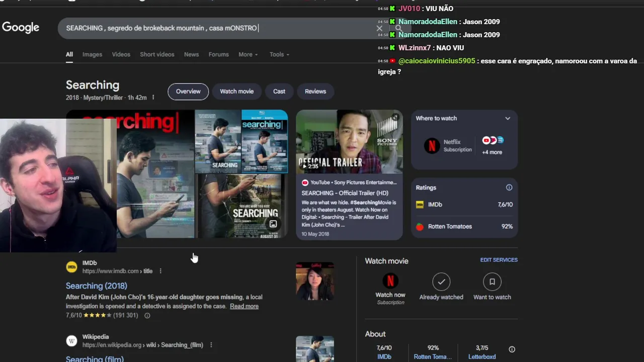Go to the News tab
The width and height of the screenshot is (644, 362).
[191, 54]
